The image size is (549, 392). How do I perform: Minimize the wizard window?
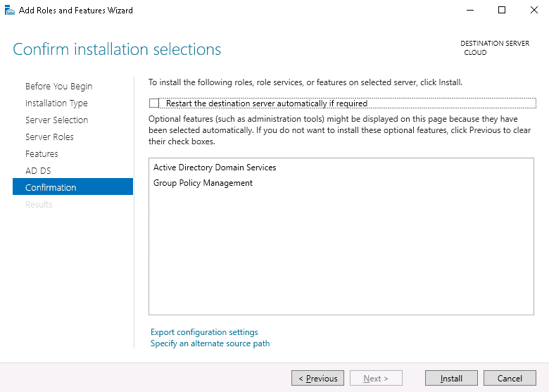click(x=470, y=10)
